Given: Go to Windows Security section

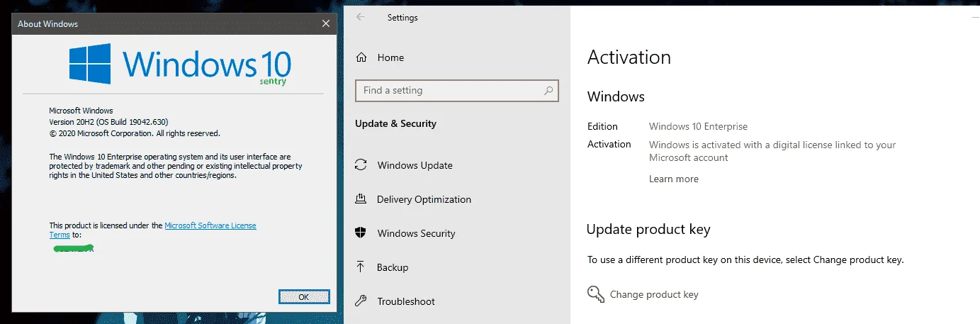Looking at the screenshot, I should coord(416,233).
